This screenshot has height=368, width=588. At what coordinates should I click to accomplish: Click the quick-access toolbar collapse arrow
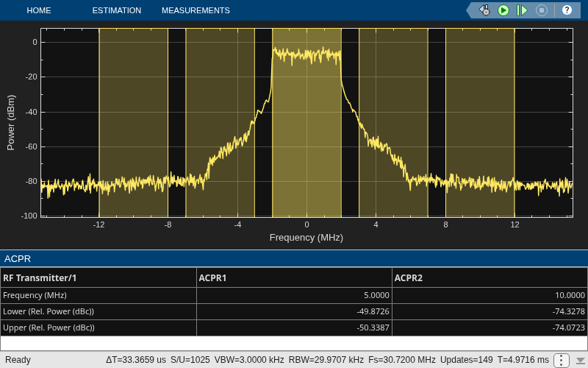[470, 10]
